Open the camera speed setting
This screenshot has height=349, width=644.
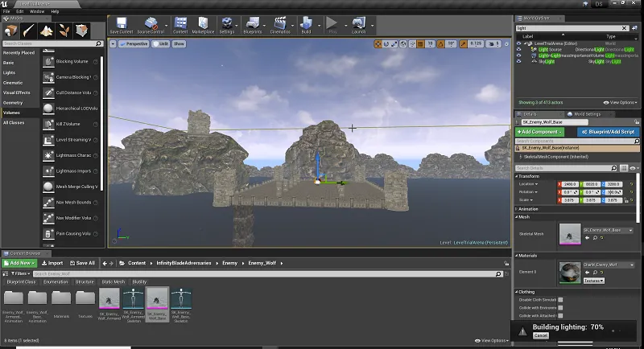493,44
